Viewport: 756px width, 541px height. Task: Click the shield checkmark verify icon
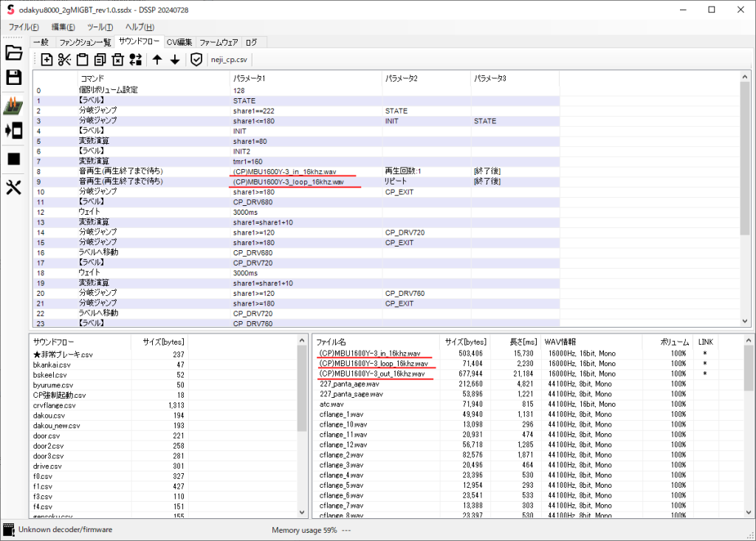click(x=196, y=60)
